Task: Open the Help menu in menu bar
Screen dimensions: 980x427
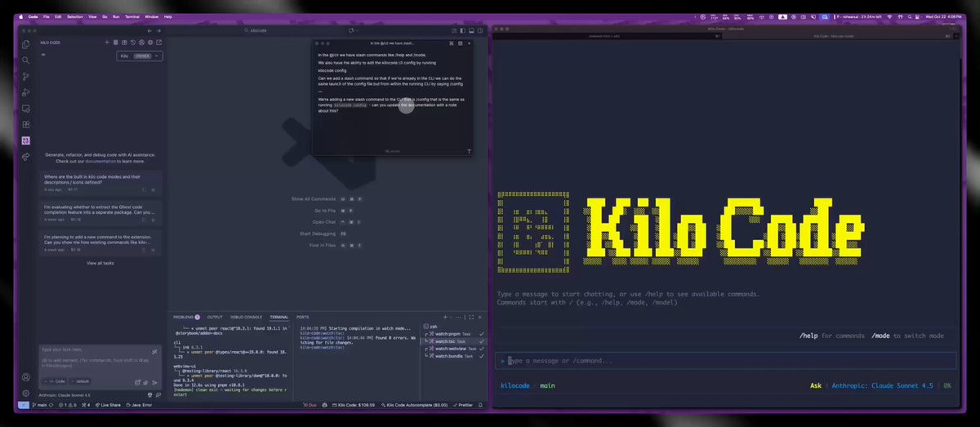Action: click(x=167, y=16)
